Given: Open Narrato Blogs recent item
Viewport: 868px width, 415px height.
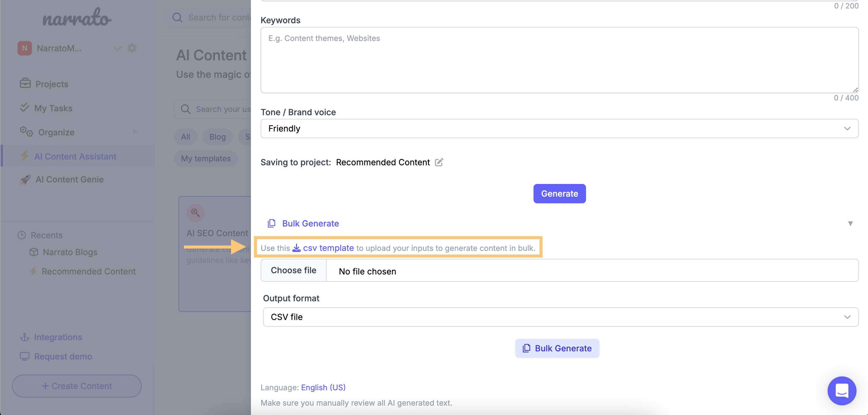Looking at the screenshot, I should 70,252.
